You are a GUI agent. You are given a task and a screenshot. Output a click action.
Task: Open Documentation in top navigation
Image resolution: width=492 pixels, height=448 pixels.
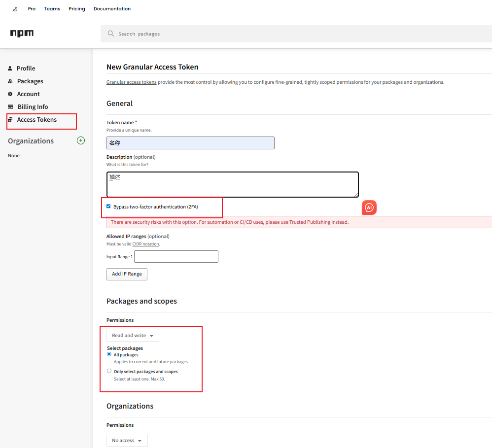pos(112,9)
